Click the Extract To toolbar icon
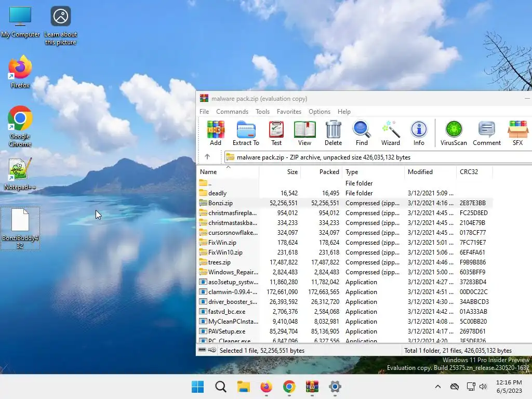The width and height of the screenshot is (532, 399). (246, 133)
